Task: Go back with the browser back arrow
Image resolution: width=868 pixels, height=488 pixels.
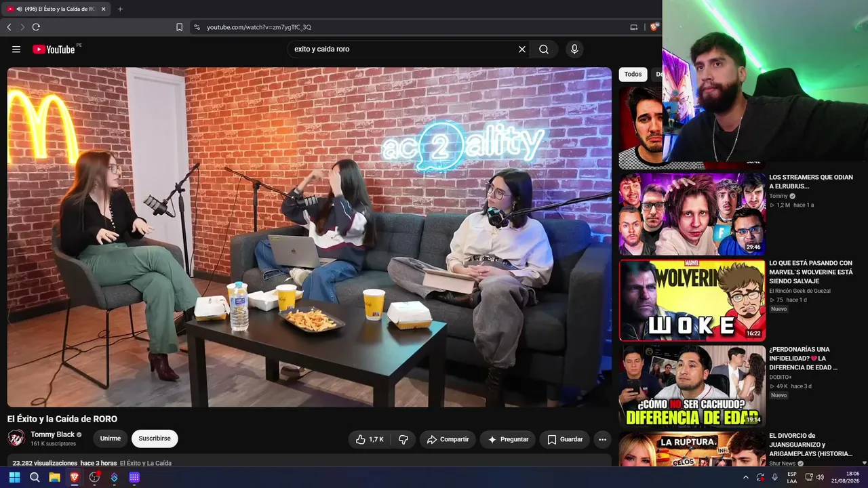Action: click(9, 27)
